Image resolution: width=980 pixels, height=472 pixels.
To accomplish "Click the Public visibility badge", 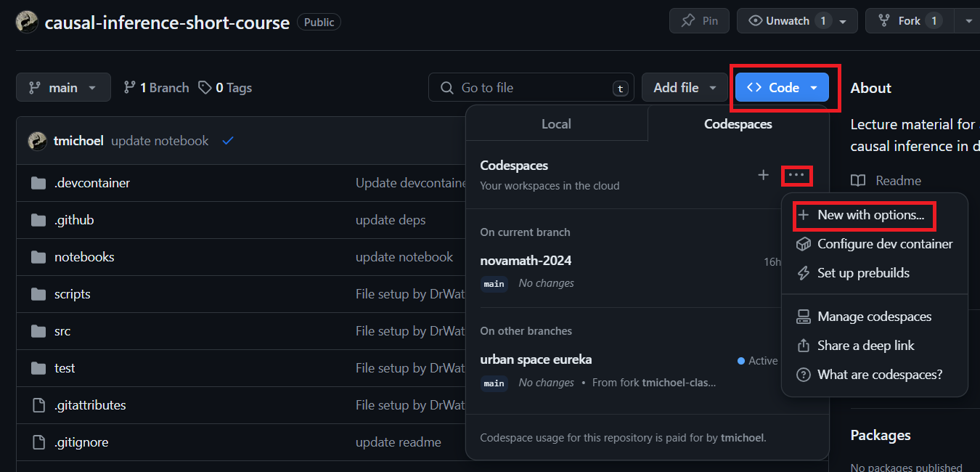I will tap(319, 23).
